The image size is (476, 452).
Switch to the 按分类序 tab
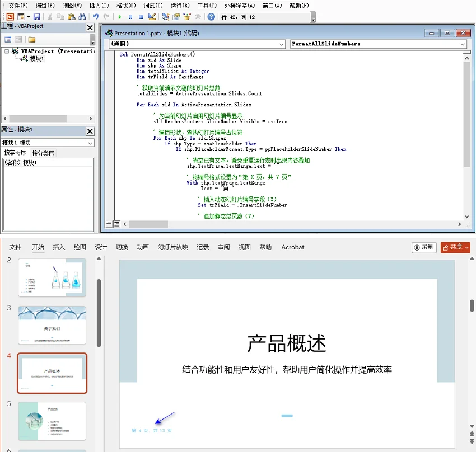[x=43, y=153]
